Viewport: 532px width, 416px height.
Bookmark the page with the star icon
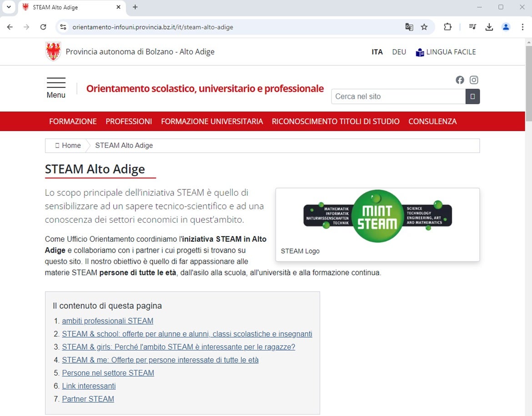[x=424, y=27]
